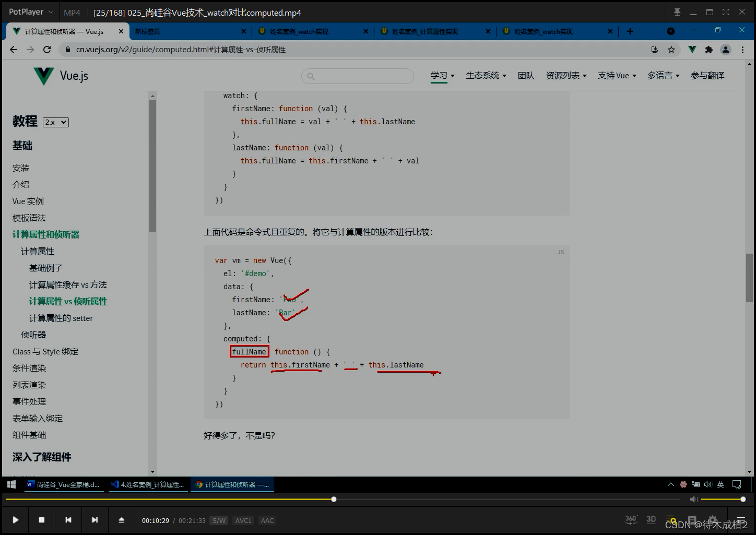The image size is (756, 535).
Task: Open the Windows notification center icon
Action: 737,484
